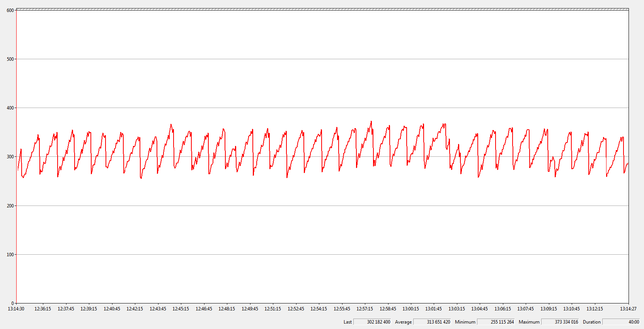This screenshot has width=644, height=329.
Task: Click the 12:37:45 time axis label
Action: [66, 309]
